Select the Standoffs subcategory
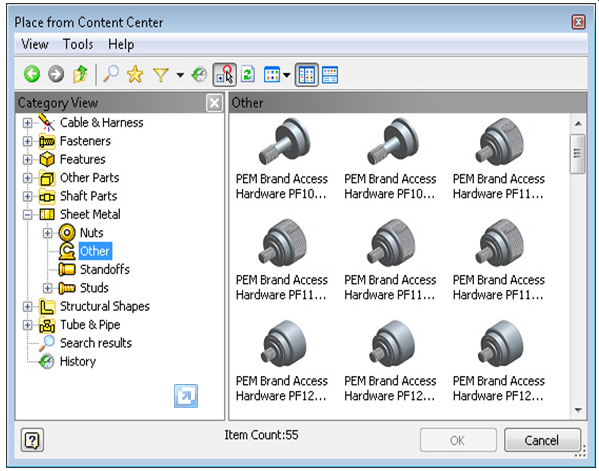The width and height of the screenshot is (599, 471). 105,269
